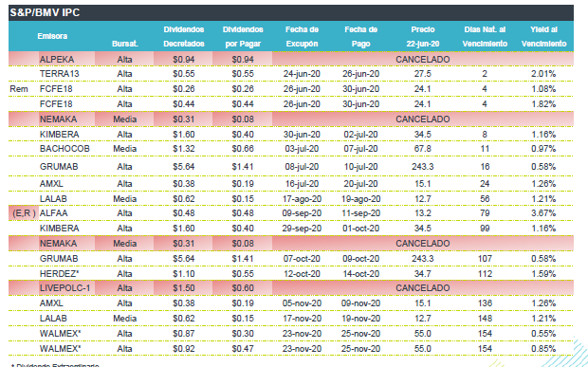
Task: Click the $0.92 WALMEX decreed dividend
Action: point(184,349)
